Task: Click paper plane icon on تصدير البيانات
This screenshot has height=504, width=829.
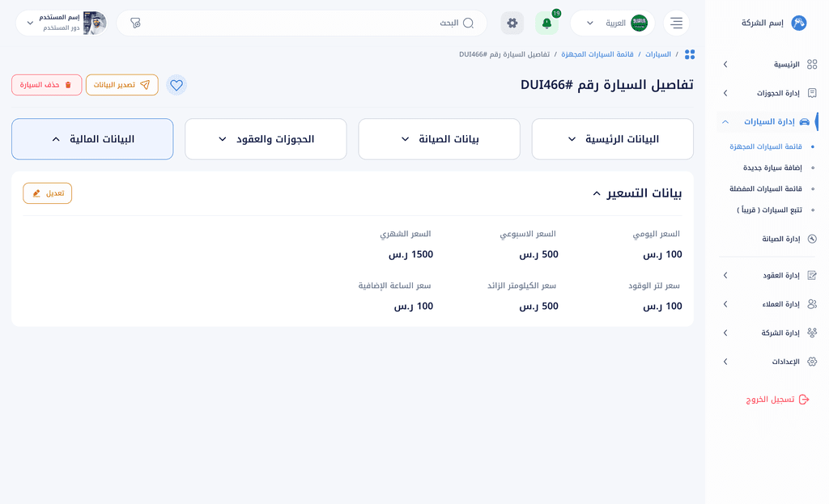Action: 145,85
